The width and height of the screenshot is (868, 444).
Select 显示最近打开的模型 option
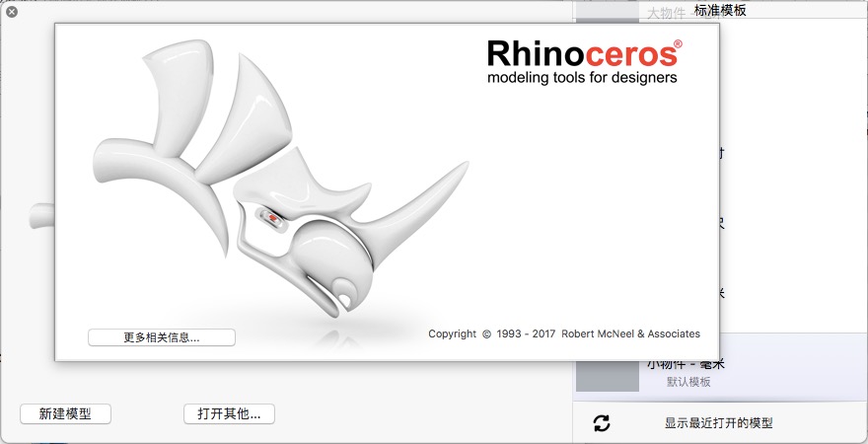coord(718,423)
